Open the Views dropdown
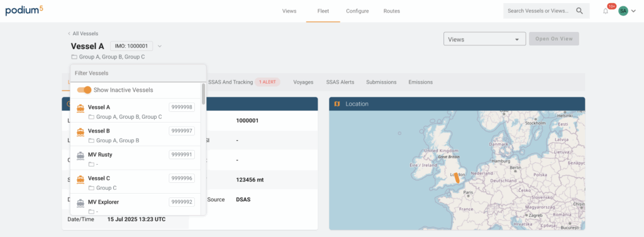The height and width of the screenshot is (237, 644). coord(485,39)
